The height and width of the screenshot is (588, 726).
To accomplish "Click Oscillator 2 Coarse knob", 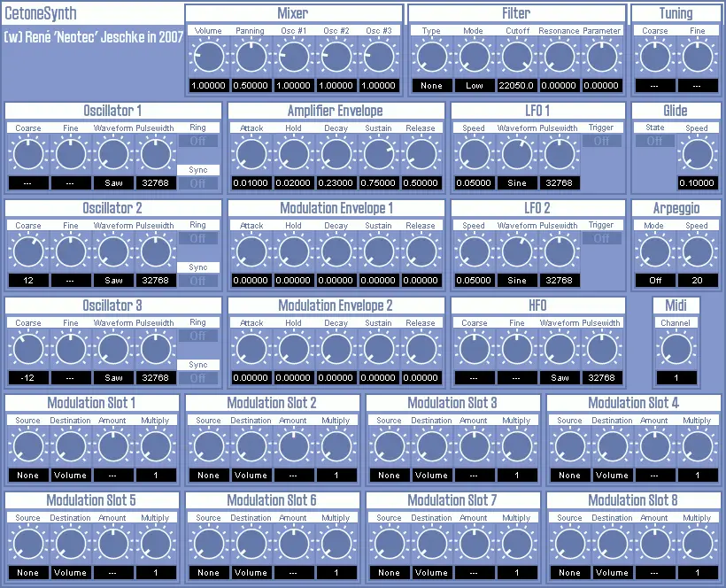I will point(28,251).
